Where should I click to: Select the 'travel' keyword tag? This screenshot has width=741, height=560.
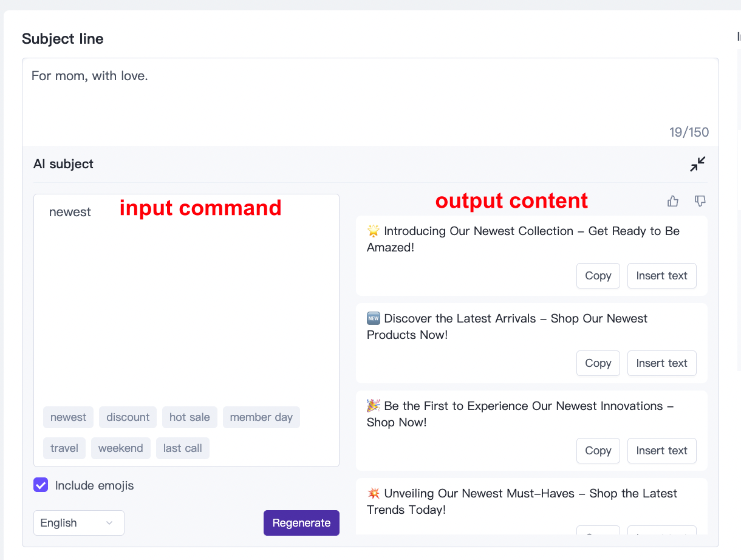(x=64, y=448)
